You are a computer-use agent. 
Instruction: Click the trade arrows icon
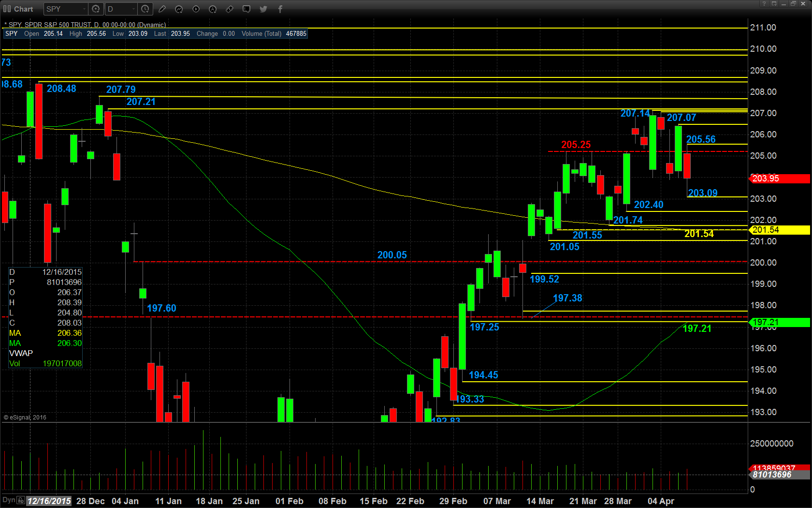click(230, 9)
